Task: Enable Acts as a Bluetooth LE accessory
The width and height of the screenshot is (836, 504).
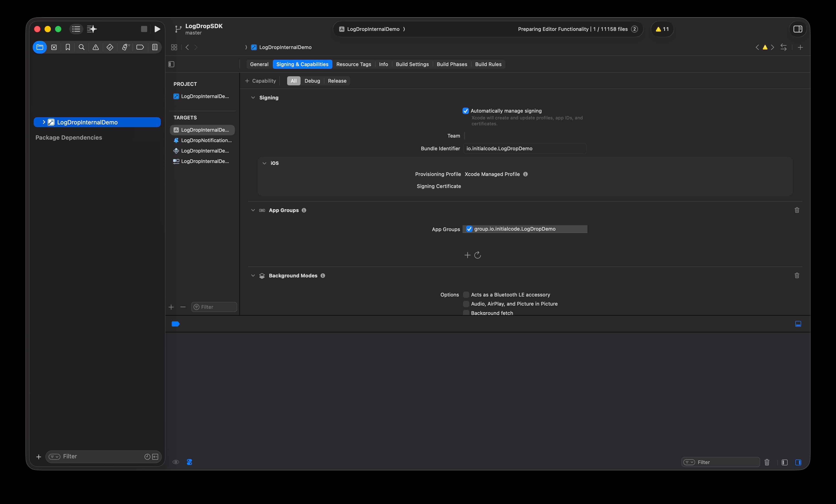Action: [466, 295]
